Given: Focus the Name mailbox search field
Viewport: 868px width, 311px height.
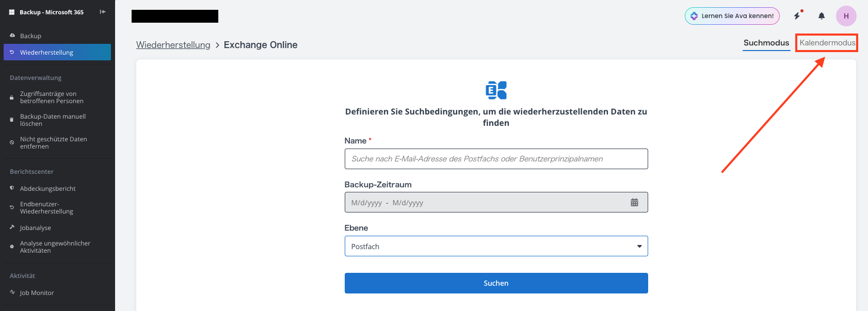Looking at the screenshot, I should click(496, 159).
